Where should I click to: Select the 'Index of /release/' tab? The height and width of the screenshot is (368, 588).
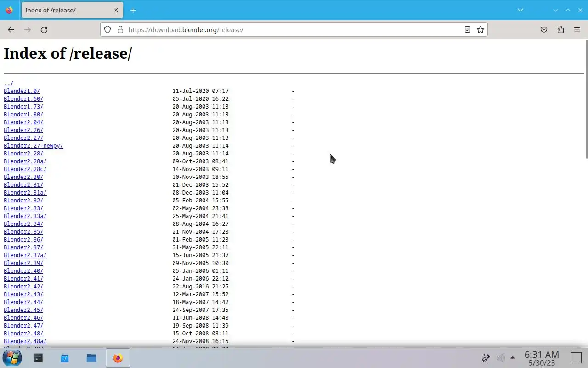72,10
